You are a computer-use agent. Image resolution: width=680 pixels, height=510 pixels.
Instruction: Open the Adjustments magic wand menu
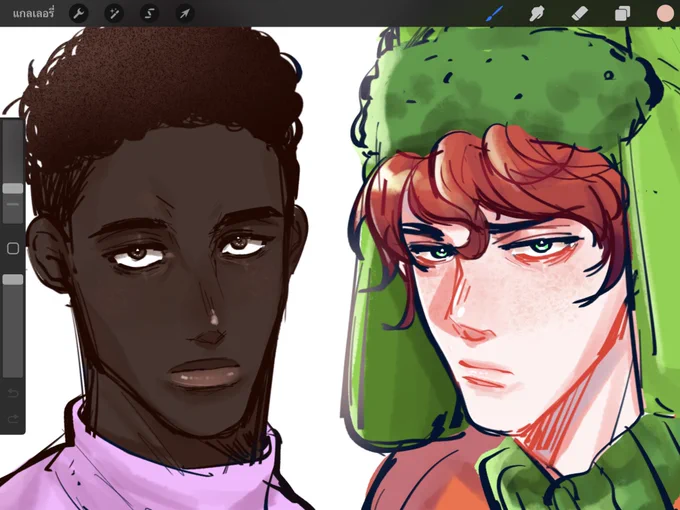tap(114, 13)
